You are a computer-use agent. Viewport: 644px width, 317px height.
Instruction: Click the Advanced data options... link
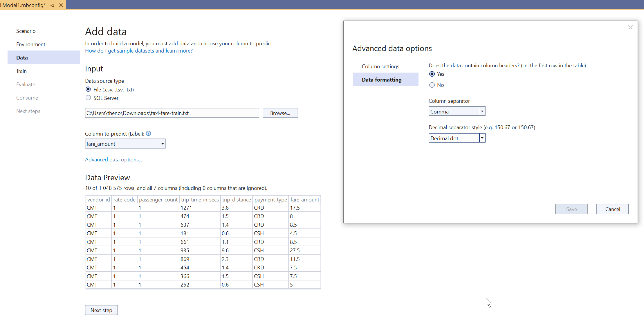coord(113,160)
